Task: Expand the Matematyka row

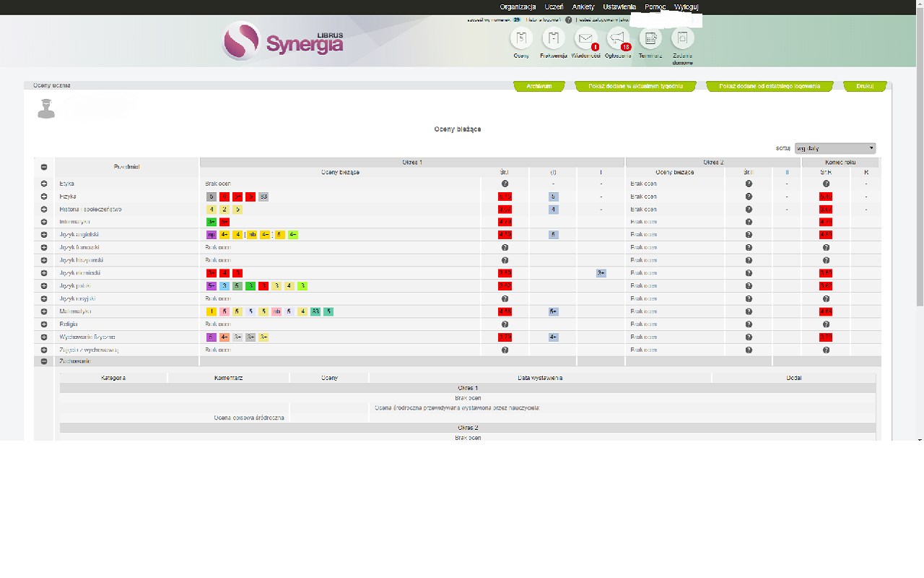Action: click(44, 311)
